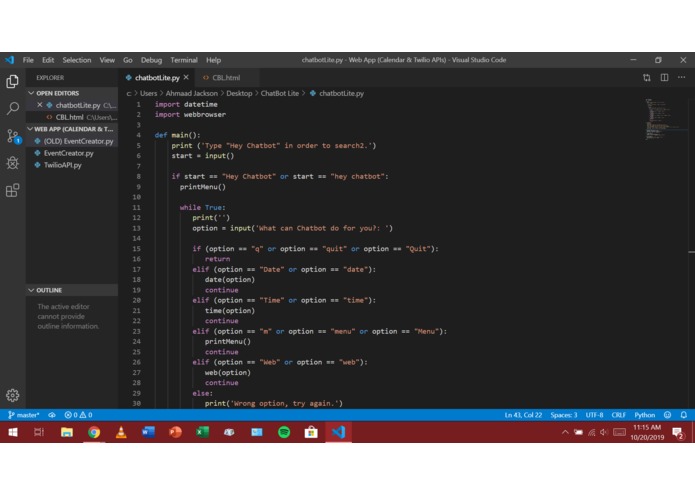Switch to the CBL.html tab
695x494 pixels.
pyautogui.click(x=226, y=78)
